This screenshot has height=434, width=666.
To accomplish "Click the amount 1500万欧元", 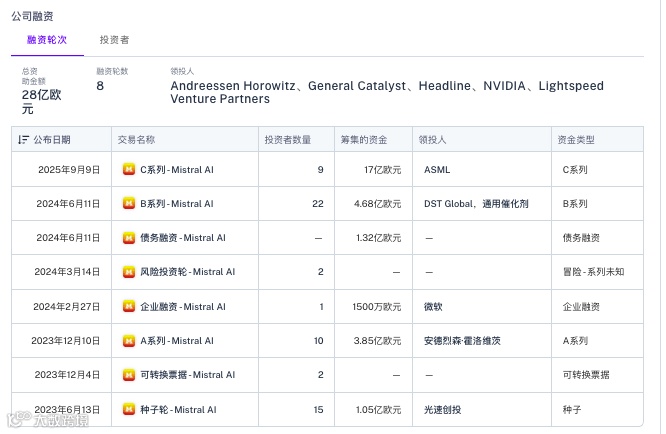I will click(x=376, y=307).
